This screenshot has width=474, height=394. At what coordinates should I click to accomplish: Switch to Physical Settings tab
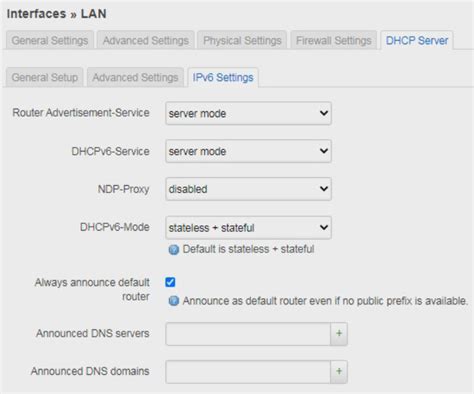coord(242,40)
